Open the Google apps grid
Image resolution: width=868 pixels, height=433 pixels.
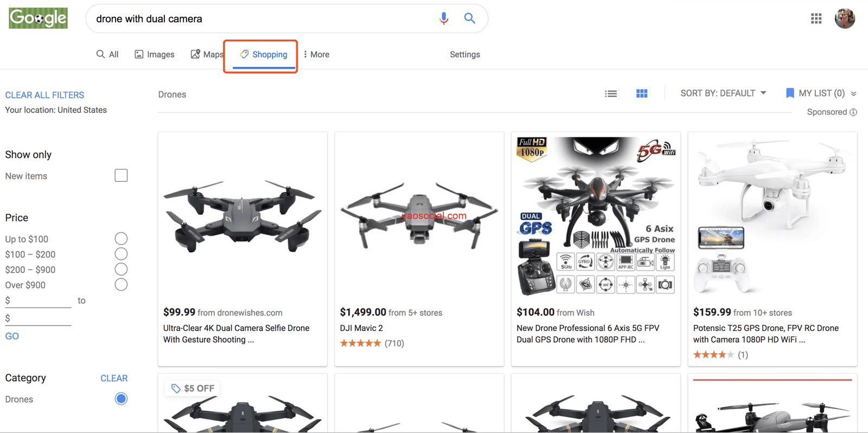pyautogui.click(x=816, y=18)
